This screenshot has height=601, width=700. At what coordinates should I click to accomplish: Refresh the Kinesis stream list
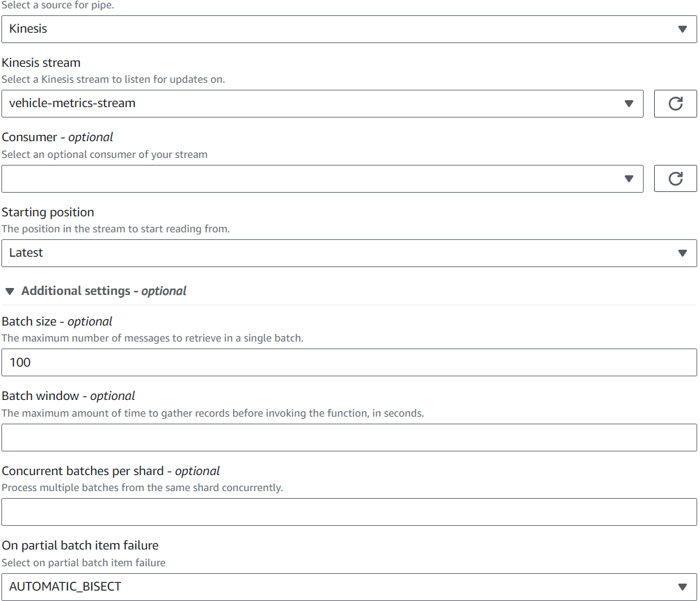pos(675,104)
